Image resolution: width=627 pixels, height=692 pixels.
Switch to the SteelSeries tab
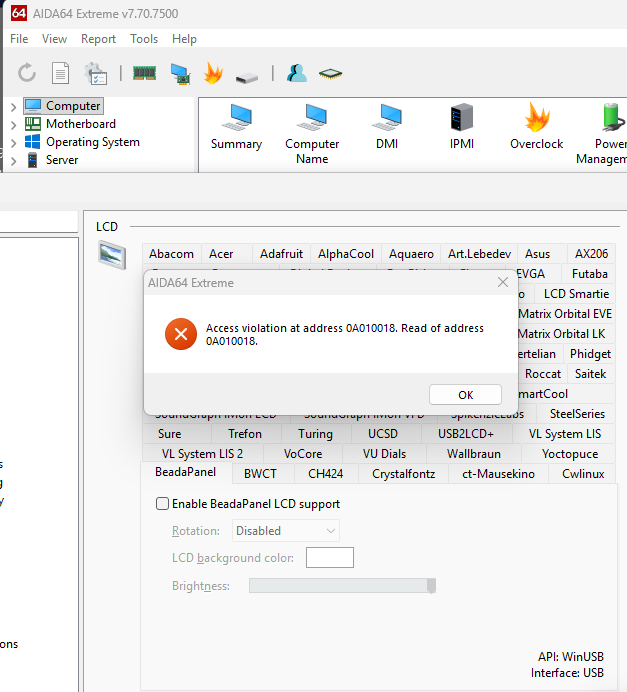click(577, 414)
